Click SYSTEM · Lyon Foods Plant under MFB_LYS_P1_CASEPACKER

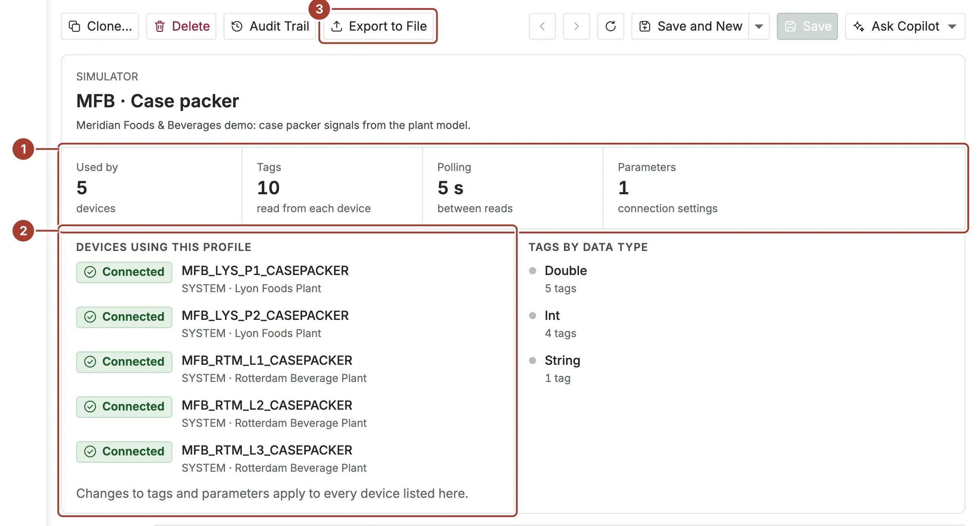251,289
